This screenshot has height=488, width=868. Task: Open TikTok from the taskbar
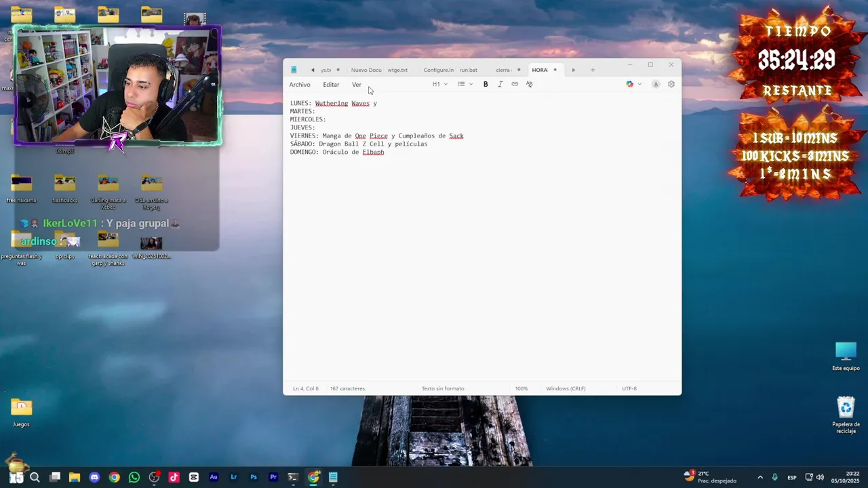tap(174, 477)
